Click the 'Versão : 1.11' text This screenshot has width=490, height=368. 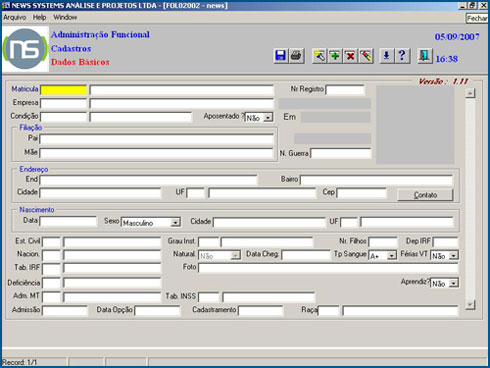click(443, 81)
